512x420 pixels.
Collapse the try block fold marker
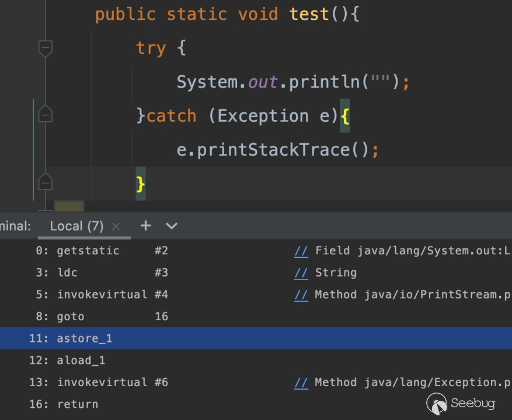[x=45, y=48]
